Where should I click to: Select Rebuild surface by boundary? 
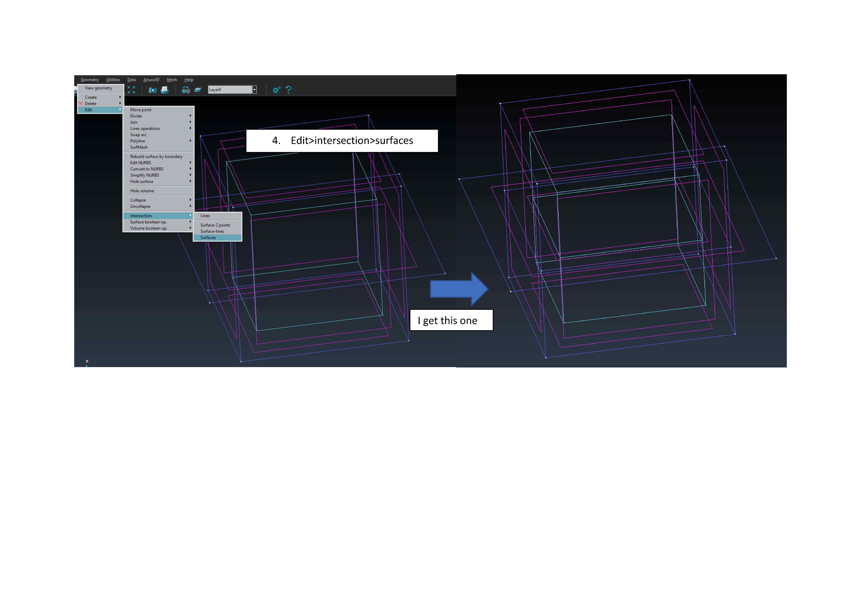(158, 157)
